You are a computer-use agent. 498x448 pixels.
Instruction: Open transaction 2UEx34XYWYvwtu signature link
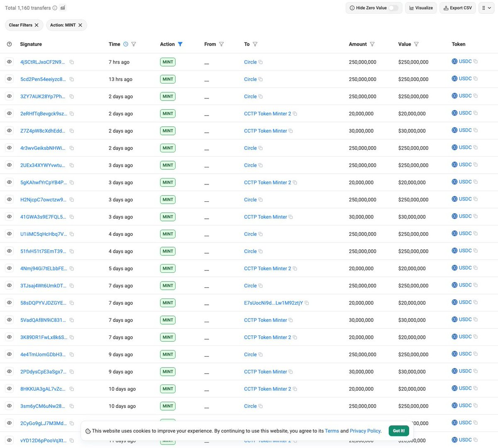point(42,165)
